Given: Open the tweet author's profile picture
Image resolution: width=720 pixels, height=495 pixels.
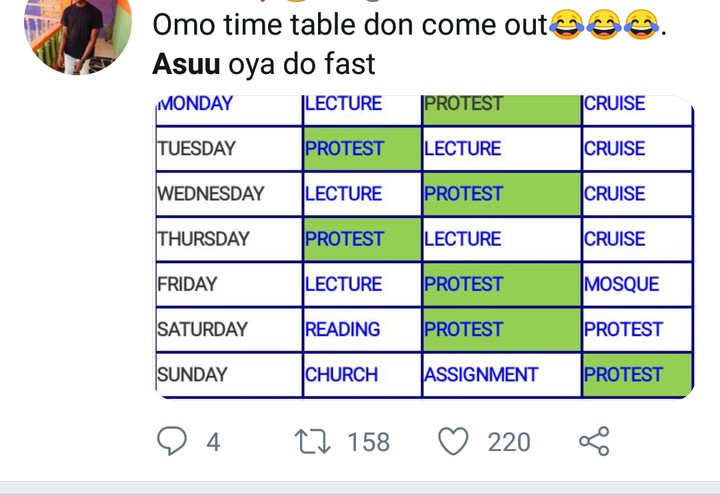Looking at the screenshot, I should 78,34.
